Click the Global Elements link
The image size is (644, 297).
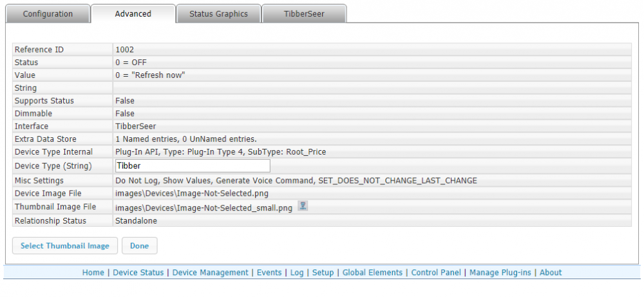point(372,273)
